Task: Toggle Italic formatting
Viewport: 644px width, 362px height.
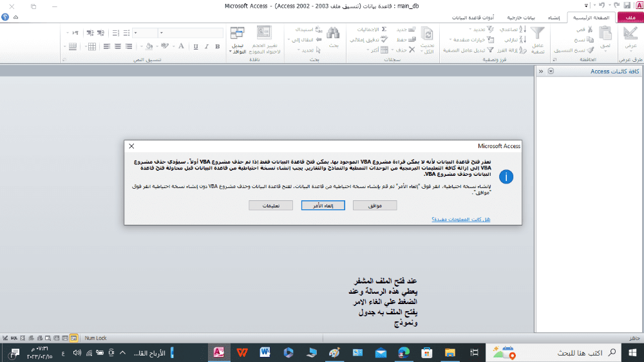Action: 207,46
